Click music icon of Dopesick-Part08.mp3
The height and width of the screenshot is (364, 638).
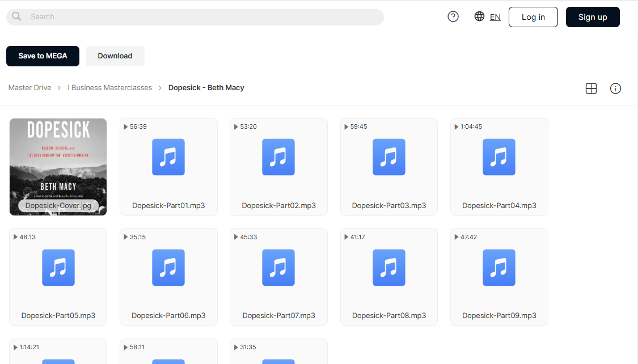389,268
